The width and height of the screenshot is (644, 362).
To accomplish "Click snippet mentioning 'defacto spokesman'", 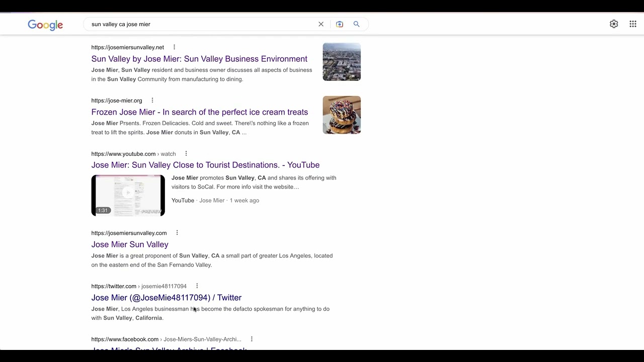I will click(x=210, y=313).
